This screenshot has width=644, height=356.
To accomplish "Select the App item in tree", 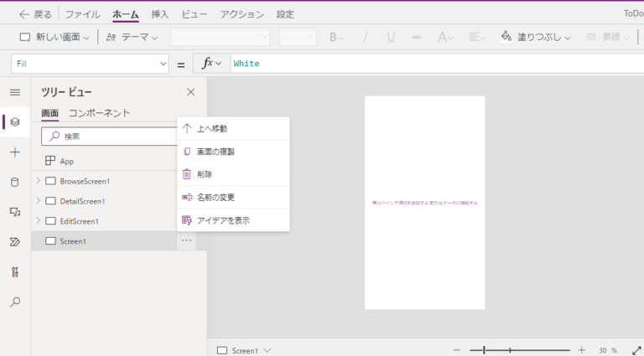I will 67,161.
